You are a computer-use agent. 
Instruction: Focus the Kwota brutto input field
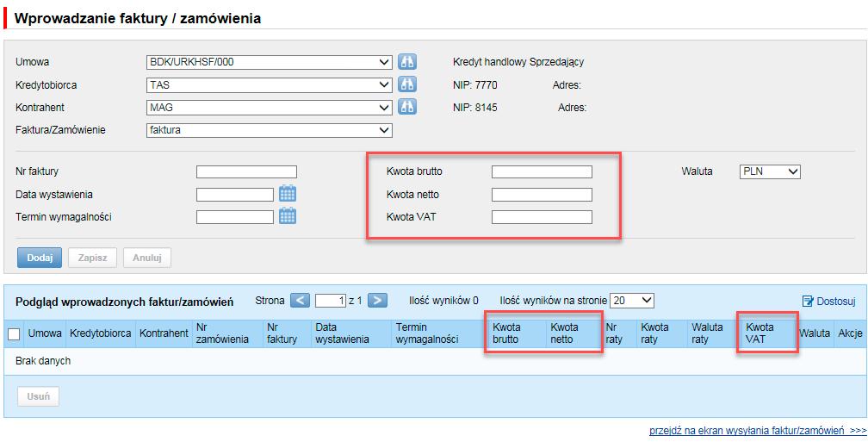(x=542, y=171)
